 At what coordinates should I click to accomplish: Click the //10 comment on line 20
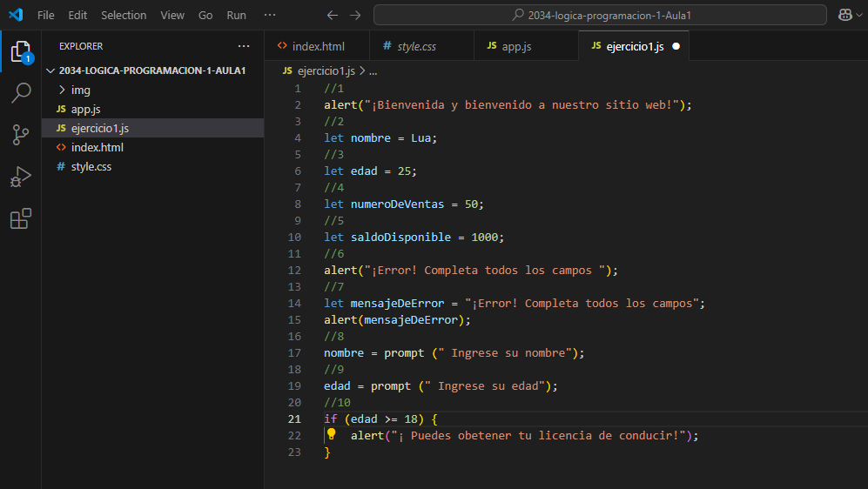[337, 402]
